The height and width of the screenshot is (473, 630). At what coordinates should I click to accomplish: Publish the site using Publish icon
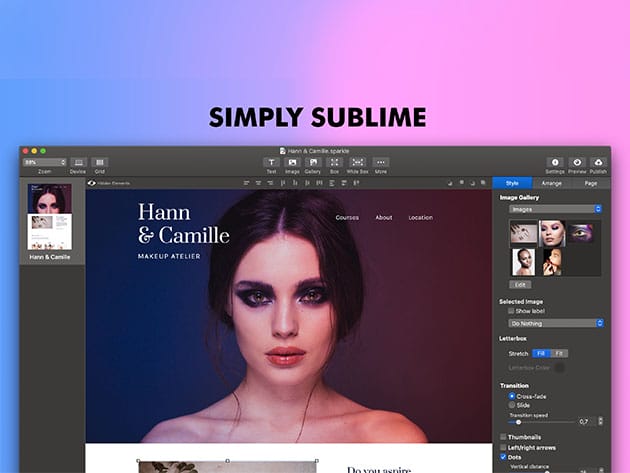[x=599, y=162]
